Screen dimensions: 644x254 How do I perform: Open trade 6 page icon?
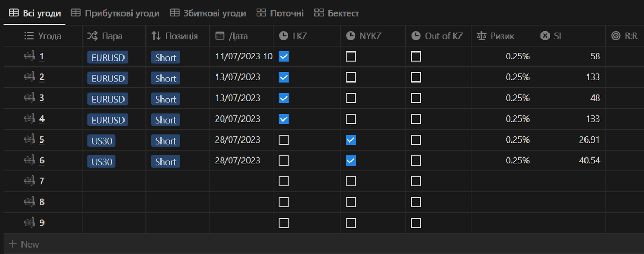(30, 160)
